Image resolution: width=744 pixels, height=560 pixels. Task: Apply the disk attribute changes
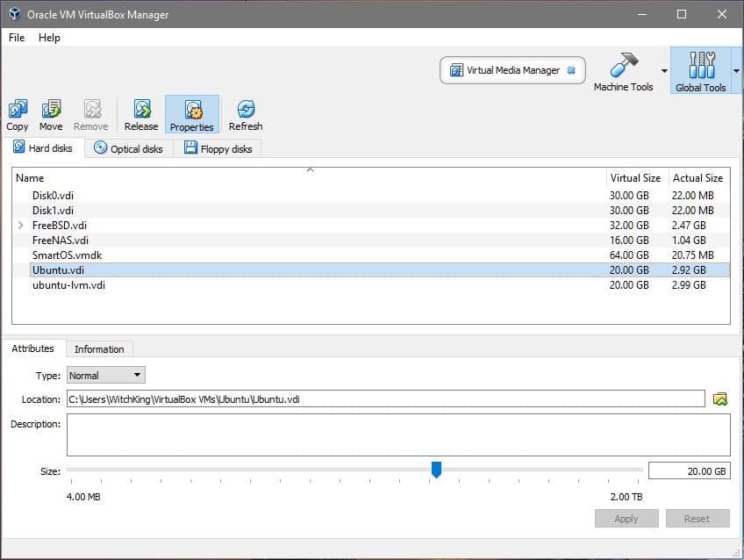(x=626, y=518)
